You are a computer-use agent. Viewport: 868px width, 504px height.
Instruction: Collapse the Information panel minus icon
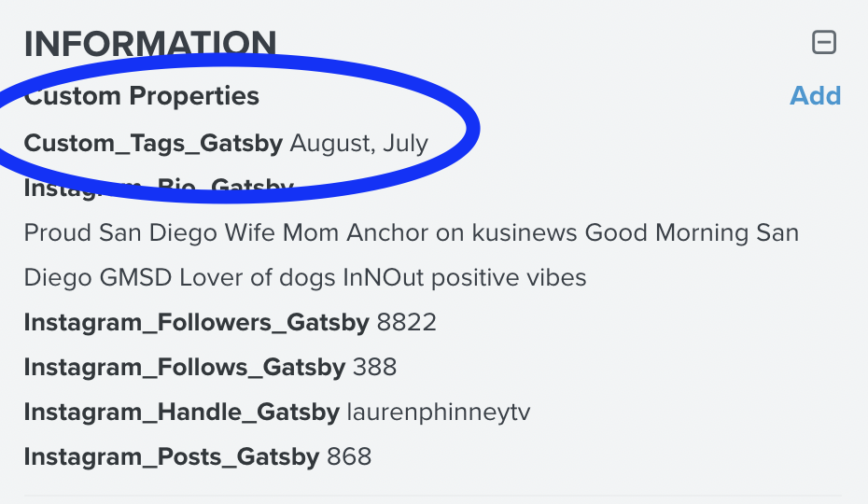click(824, 43)
